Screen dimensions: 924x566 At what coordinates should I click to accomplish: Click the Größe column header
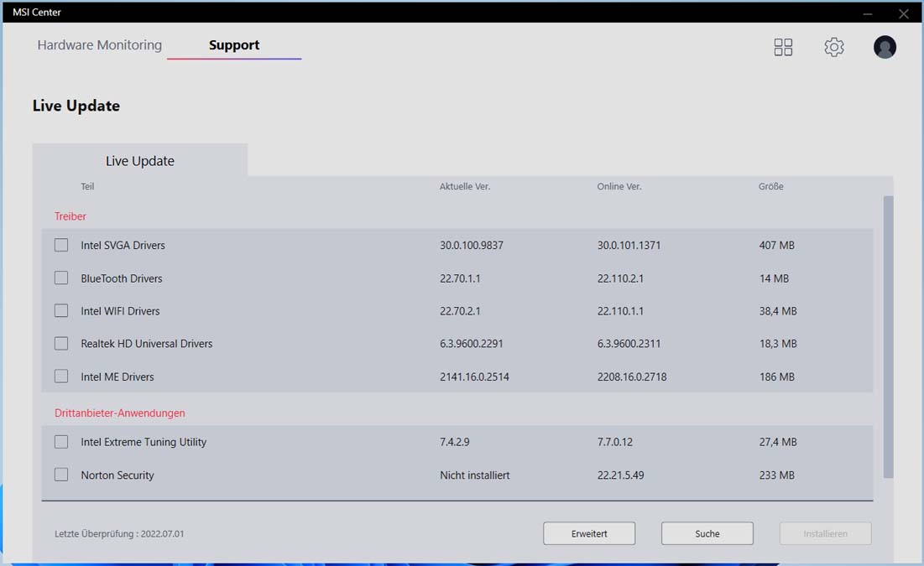(770, 187)
